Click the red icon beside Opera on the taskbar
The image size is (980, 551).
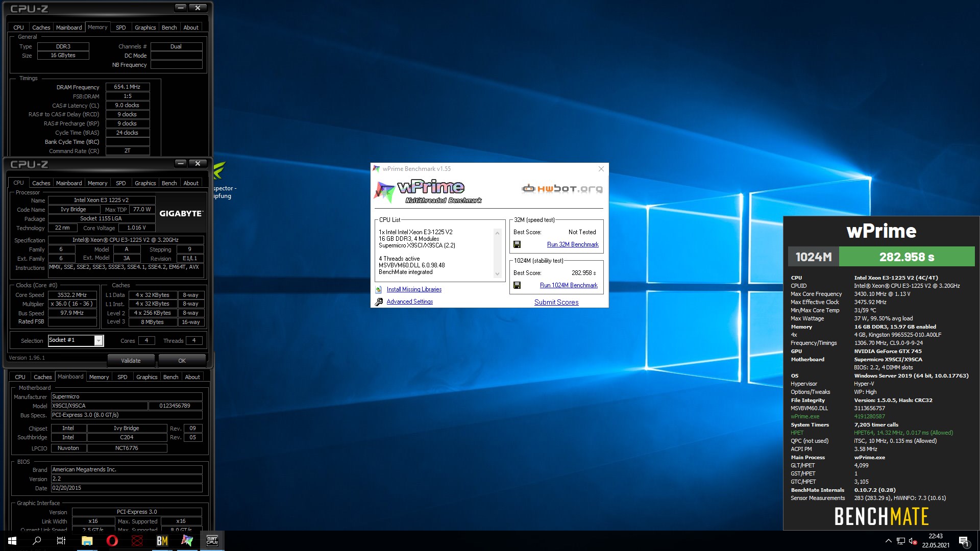pyautogui.click(x=137, y=541)
